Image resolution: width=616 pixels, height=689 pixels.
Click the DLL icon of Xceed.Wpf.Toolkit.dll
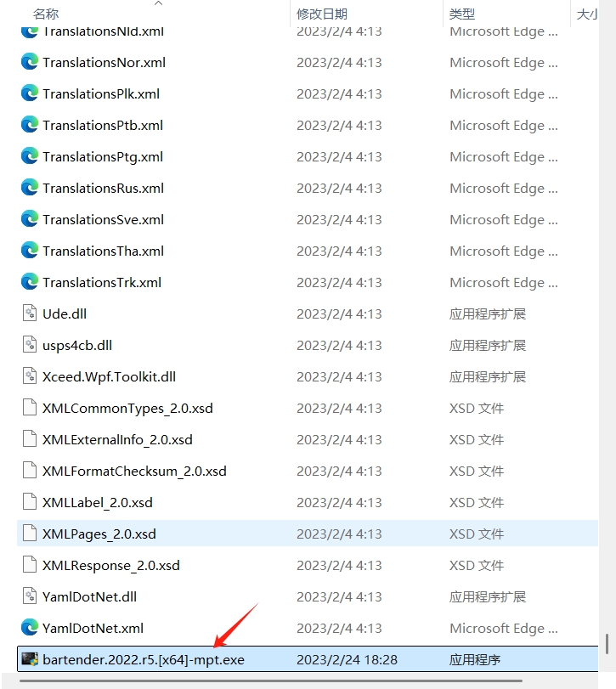coord(30,376)
